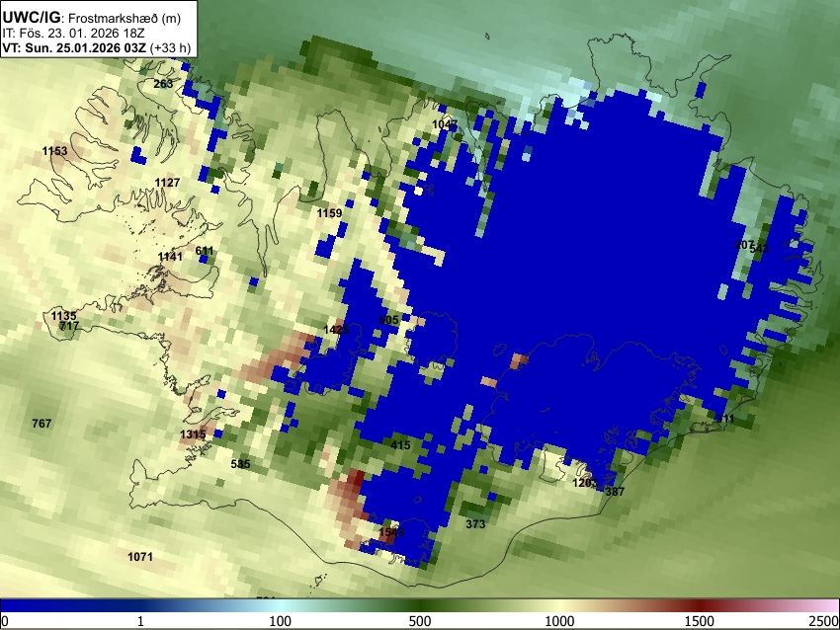Click the 'Frostmarkshæð (m)' title text
840x630 pixels.
[125, 18]
